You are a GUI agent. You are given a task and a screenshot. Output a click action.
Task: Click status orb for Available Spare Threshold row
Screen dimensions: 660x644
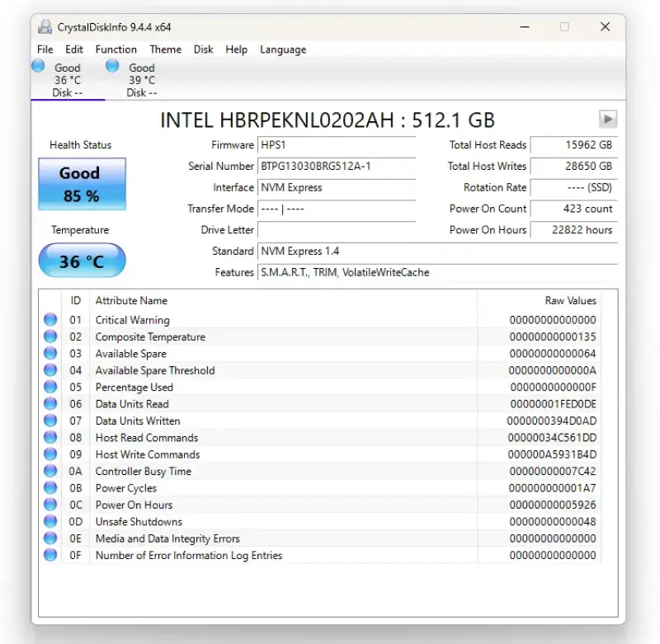[x=50, y=370]
